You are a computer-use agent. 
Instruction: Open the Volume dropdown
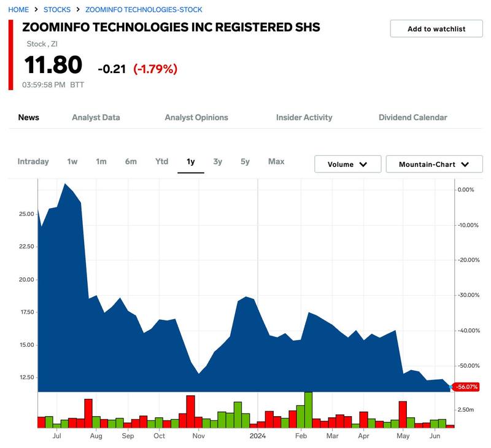point(347,164)
